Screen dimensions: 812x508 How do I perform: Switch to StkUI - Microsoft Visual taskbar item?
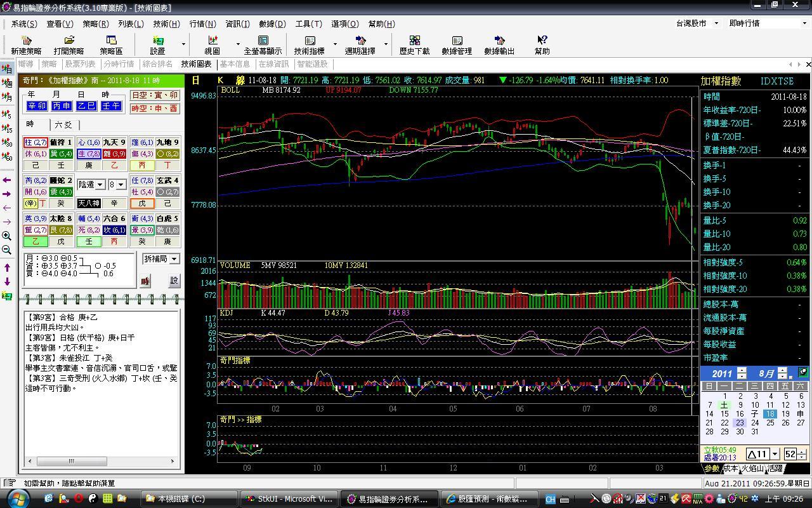[x=289, y=498]
